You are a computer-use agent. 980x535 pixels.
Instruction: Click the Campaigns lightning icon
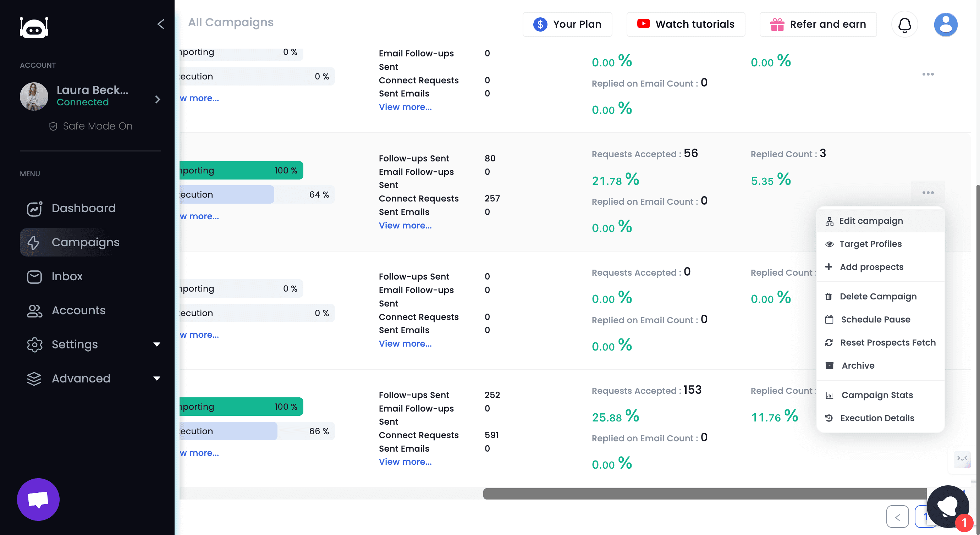(33, 243)
